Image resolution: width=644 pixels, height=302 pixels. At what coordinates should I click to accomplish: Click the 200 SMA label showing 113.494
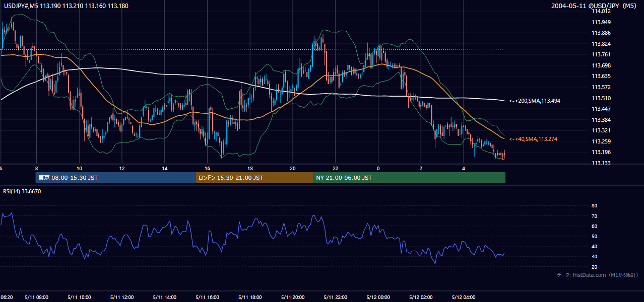pyautogui.click(x=535, y=101)
